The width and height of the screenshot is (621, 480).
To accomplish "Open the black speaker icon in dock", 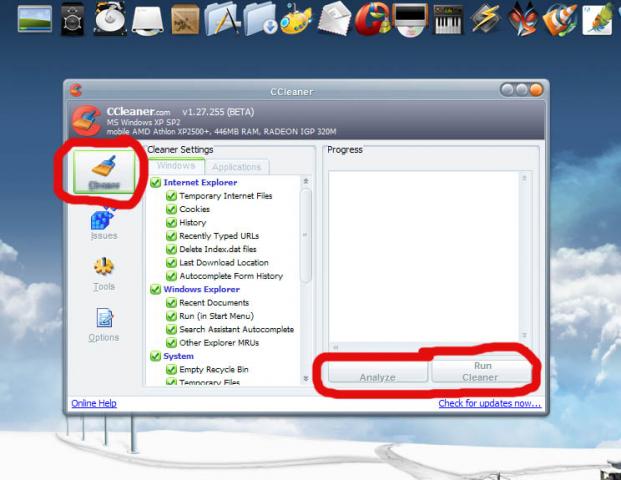I will [72, 20].
